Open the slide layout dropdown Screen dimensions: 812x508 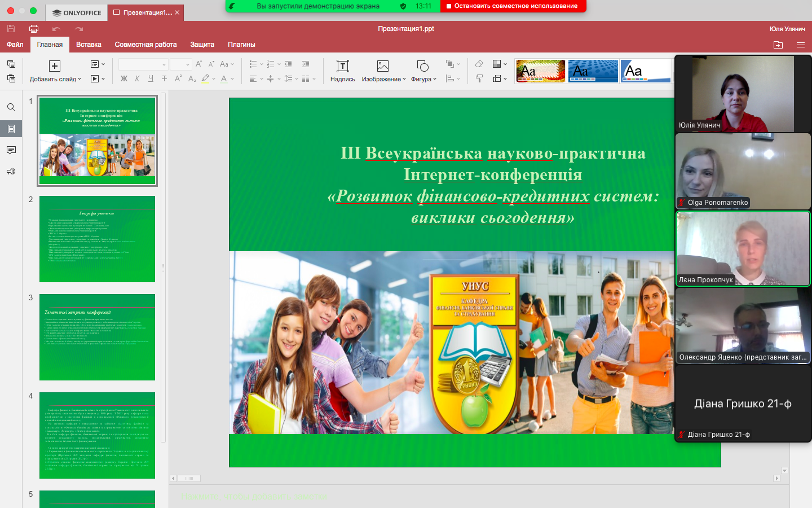click(98, 64)
